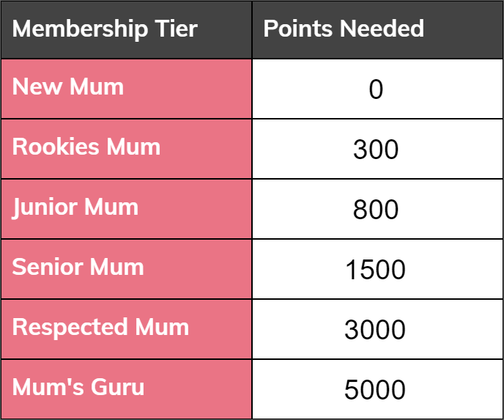Select the cell showing 300 points
This screenshot has width=504, height=420.
click(x=378, y=149)
